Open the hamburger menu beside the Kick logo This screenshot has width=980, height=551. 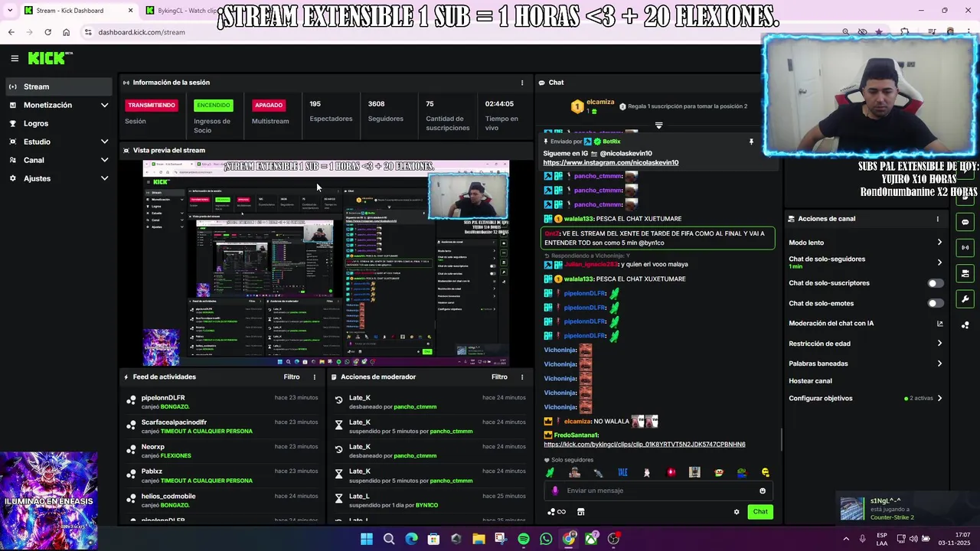15,58
